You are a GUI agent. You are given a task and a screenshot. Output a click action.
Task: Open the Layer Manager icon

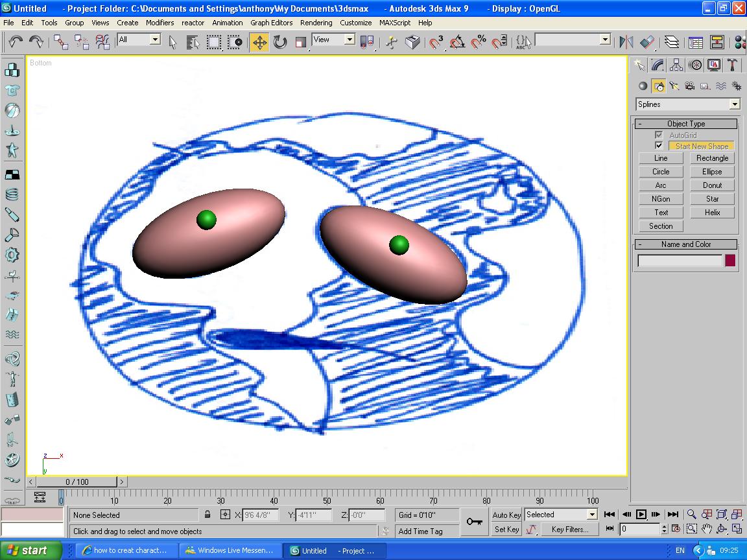(671, 42)
